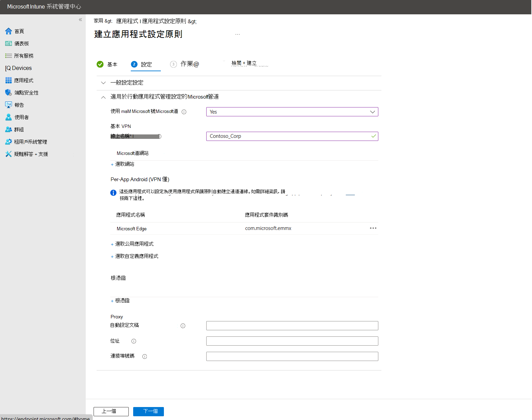This screenshot has width=532, height=420.
Task: Click Select custom apps (選取自定義應用程式) link
Action: [x=135, y=256]
